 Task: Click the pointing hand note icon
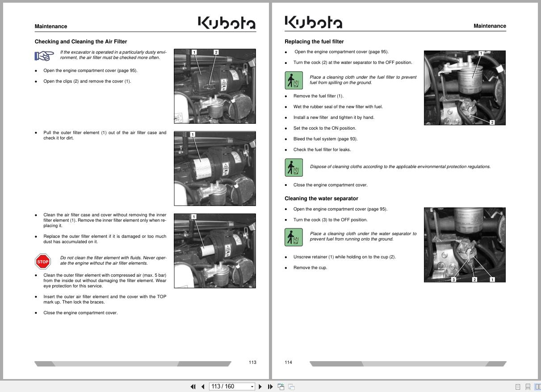(44, 56)
